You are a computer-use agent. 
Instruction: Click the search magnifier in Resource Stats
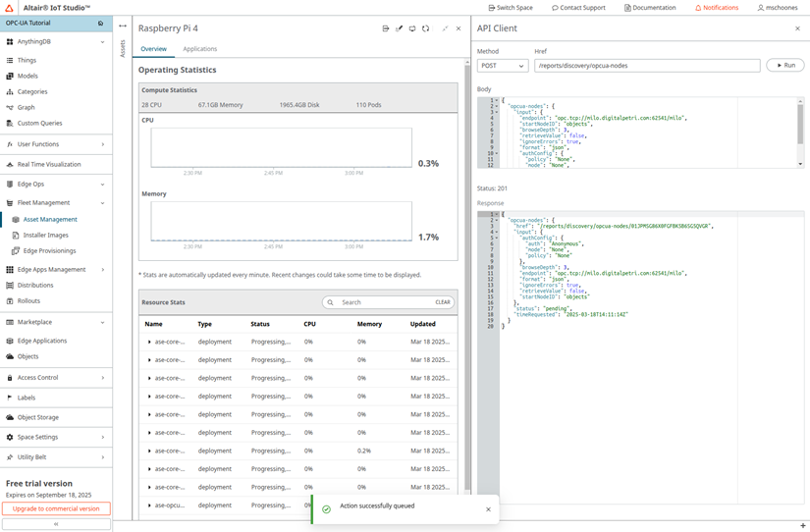pyautogui.click(x=330, y=302)
